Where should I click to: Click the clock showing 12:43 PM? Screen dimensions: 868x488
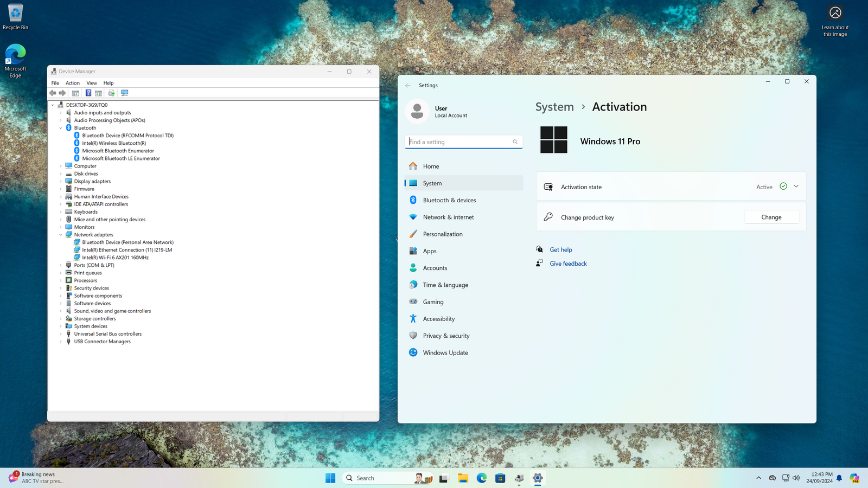[x=819, y=478]
